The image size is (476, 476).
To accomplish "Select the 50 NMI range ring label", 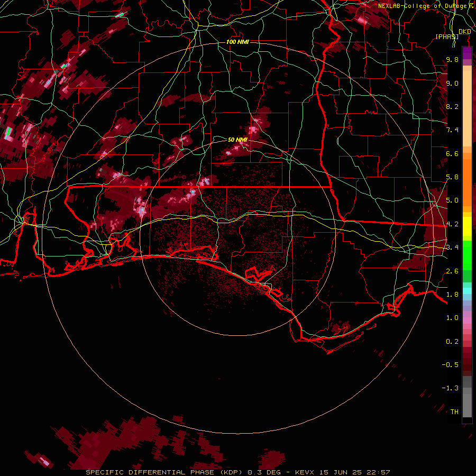I will click(237, 140).
